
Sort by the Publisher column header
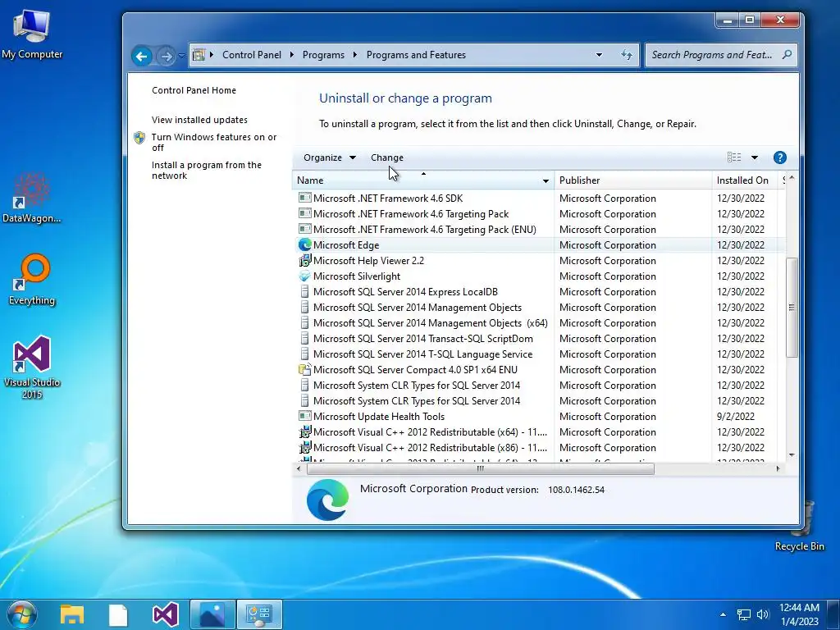point(632,180)
